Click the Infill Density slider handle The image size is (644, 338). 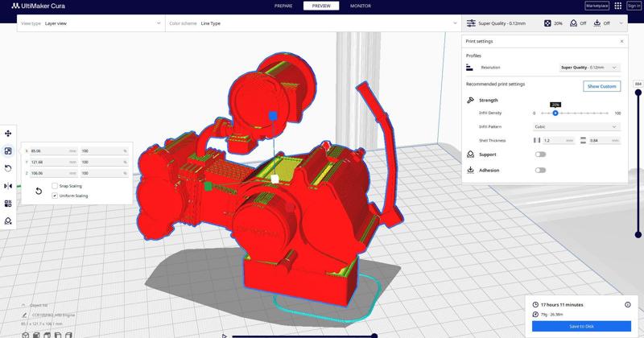click(555, 113)
